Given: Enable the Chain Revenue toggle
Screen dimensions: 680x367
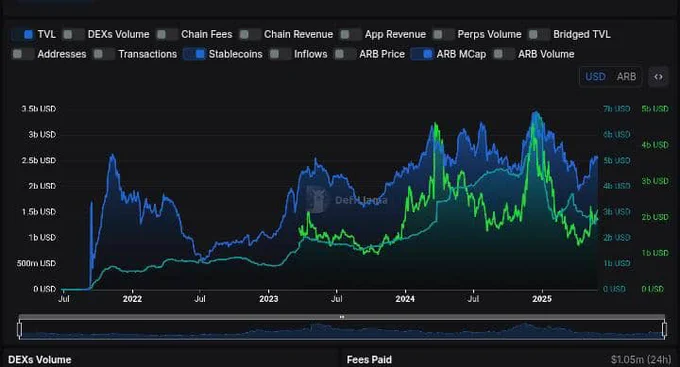Looking at the screenshot, I should (250, 34).
